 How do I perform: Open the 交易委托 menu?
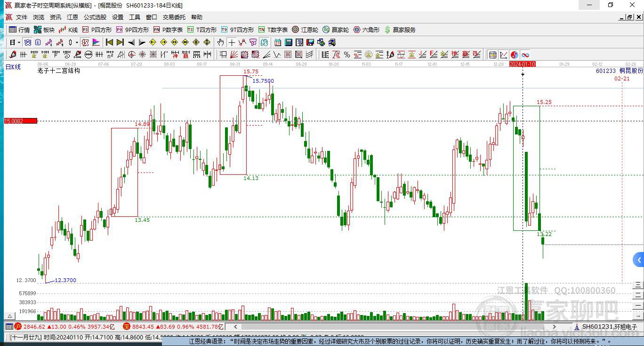(x=174, y=17)
